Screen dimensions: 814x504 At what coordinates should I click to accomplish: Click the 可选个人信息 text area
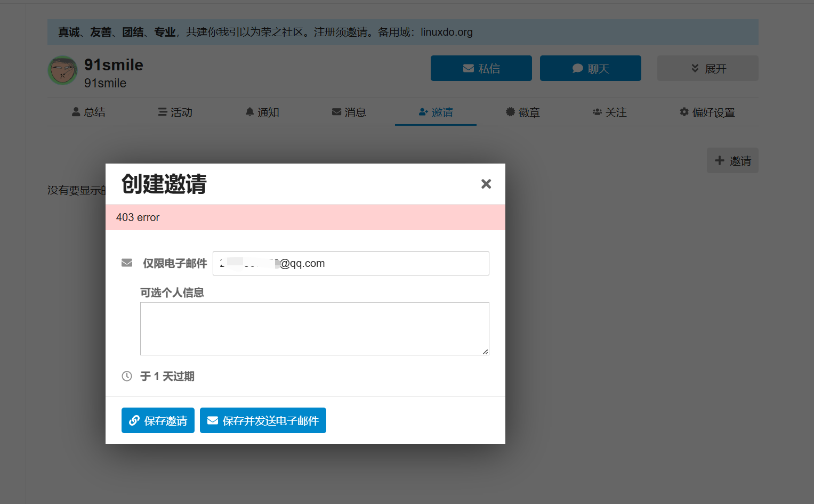[315, 329]
